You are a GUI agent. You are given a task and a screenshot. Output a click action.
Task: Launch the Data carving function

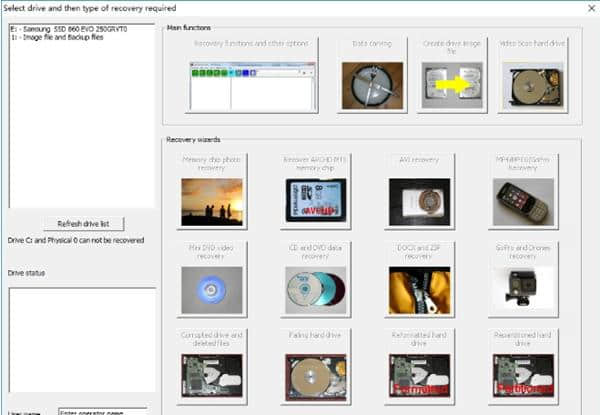pos(372,75)
